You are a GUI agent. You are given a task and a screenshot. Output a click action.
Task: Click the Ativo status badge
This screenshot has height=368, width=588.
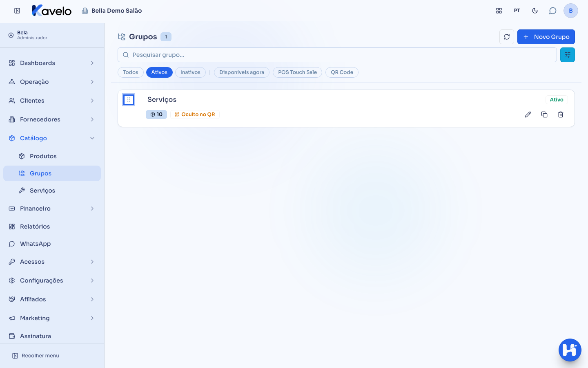[557, 100]
